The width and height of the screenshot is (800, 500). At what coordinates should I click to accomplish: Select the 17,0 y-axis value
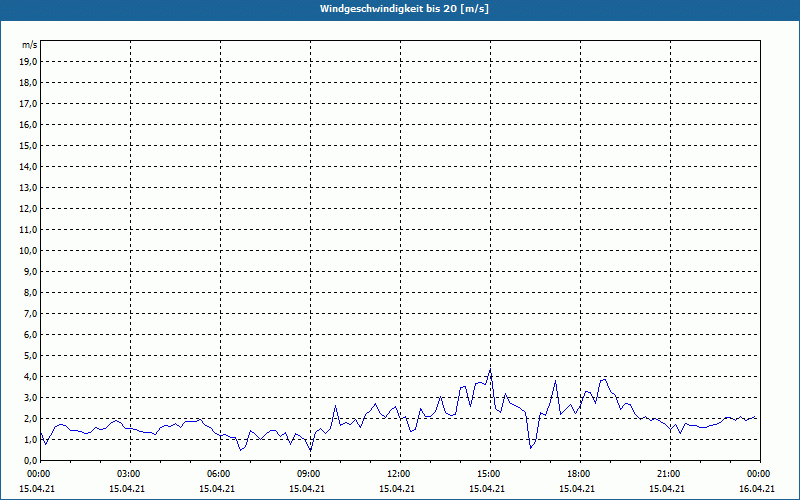point(28,104)
